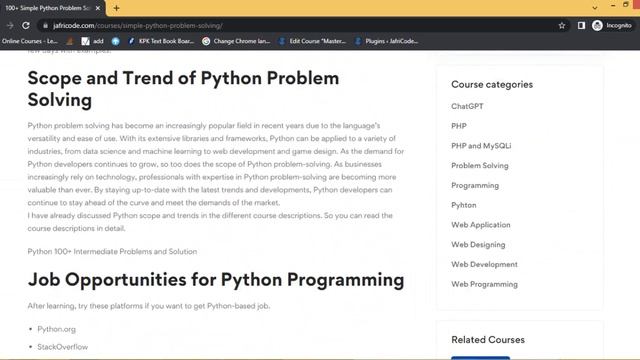The width and height of the screenshot is (640, 360).
Task: Open the Web Programming category
Action: pos(484,284)
